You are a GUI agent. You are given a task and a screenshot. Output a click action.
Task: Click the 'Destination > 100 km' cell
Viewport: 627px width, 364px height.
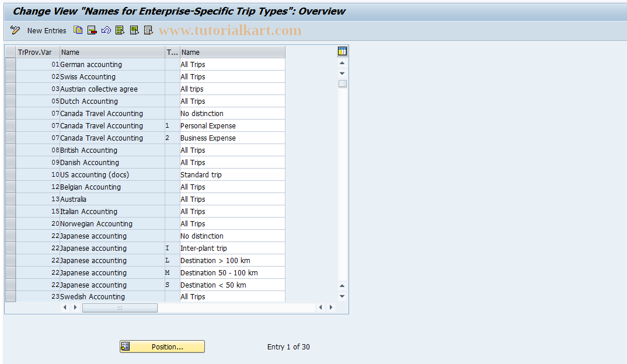coord(232,261)
